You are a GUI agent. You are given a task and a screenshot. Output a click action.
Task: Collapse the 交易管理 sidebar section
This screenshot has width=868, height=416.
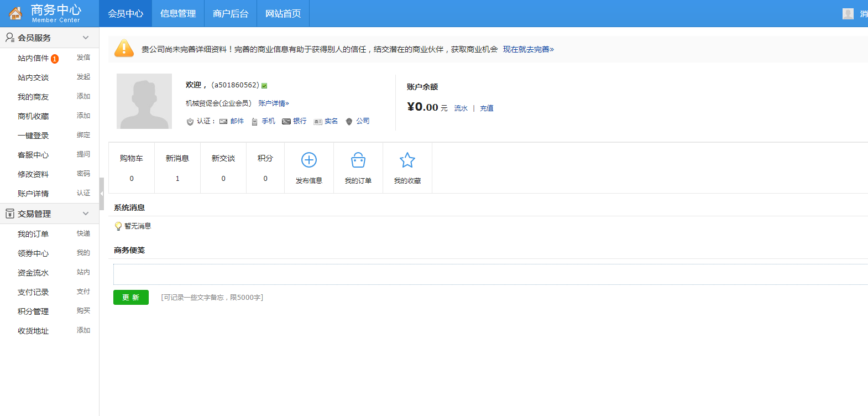86,214
